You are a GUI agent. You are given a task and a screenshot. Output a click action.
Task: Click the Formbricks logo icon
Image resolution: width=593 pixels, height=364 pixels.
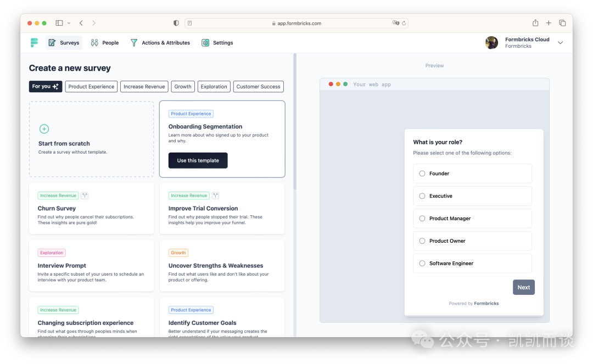35,43
